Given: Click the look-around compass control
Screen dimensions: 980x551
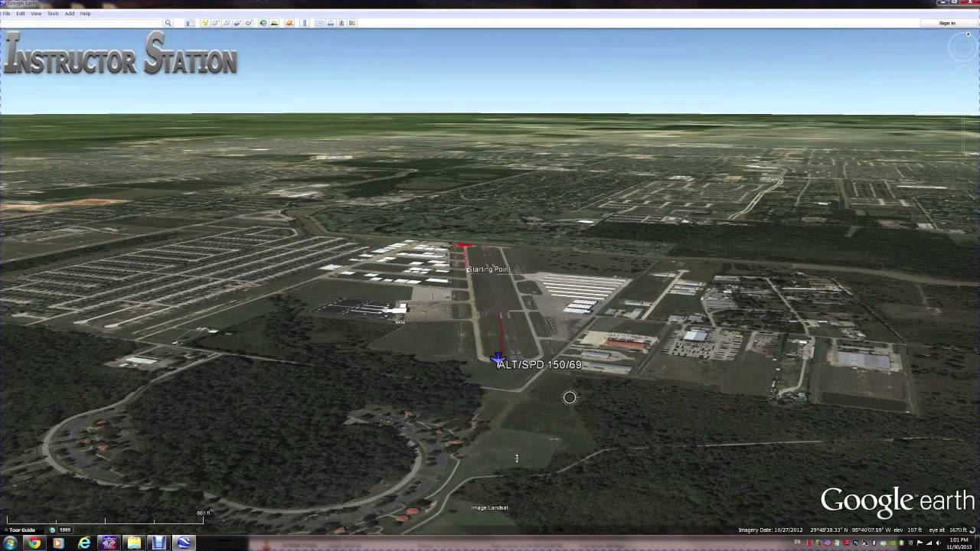Looking at the screenshot, I should click(x=962, y=47).
